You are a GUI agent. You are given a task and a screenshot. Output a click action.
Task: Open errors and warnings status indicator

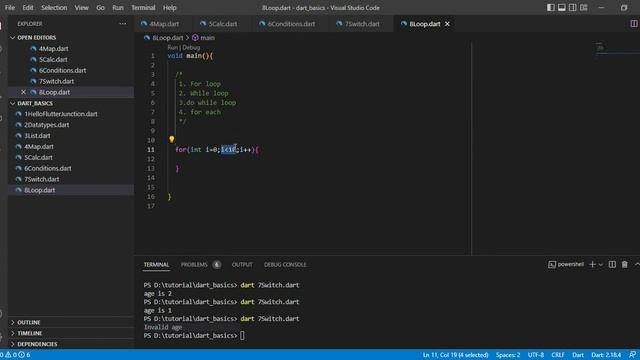(16, 355)
